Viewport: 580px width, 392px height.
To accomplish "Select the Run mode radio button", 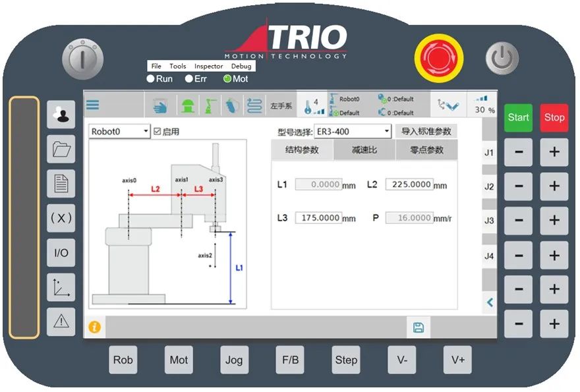I will (151, 79).
